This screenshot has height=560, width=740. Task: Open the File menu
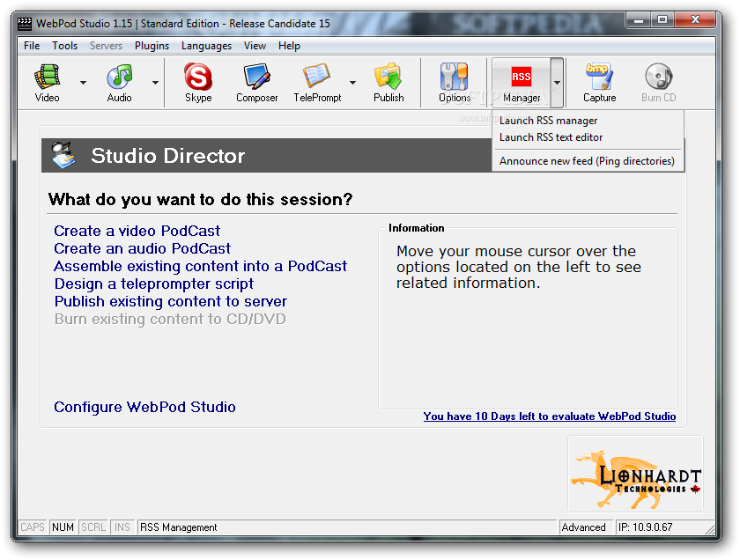point(32,46)
